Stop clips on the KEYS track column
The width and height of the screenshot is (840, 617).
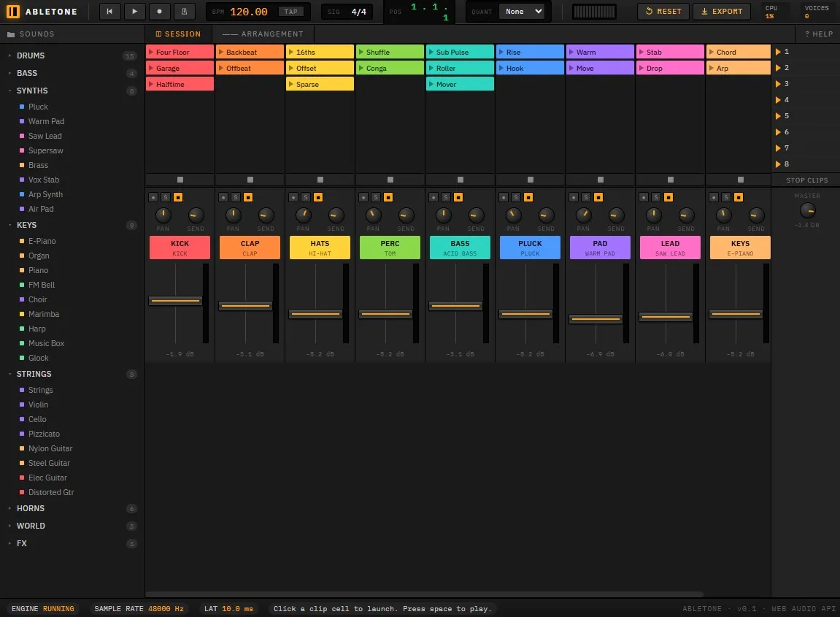coord(740,180)
